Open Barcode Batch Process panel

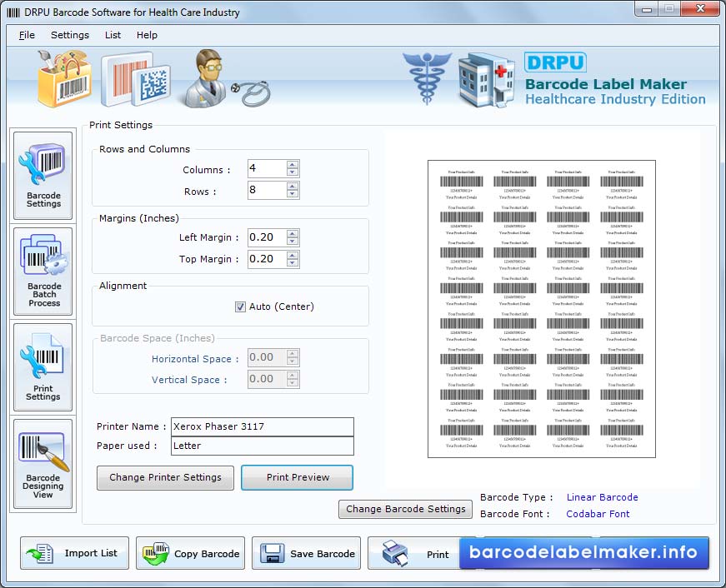[43, 272]
